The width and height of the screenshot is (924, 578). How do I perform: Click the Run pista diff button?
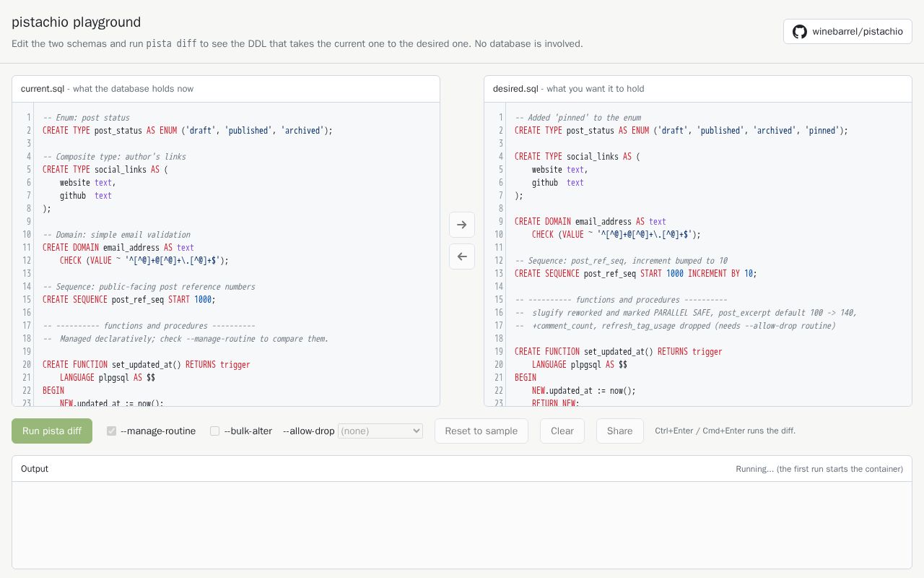pos(52,431)
